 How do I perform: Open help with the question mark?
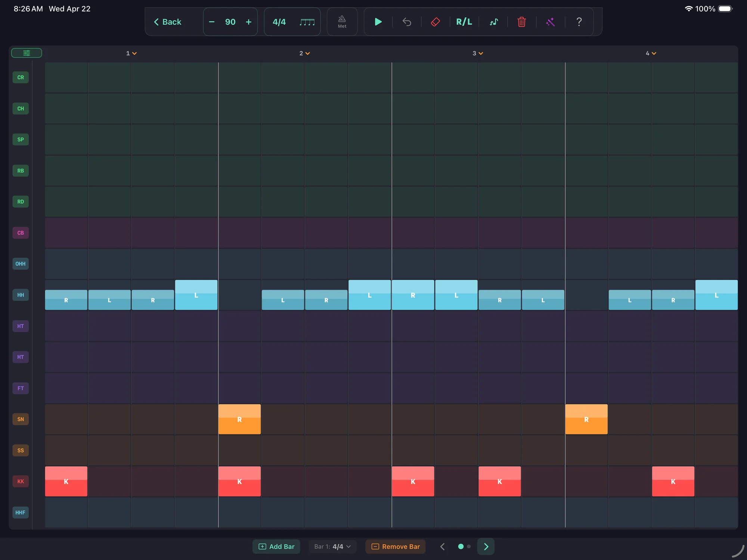[x=579, y=22]
